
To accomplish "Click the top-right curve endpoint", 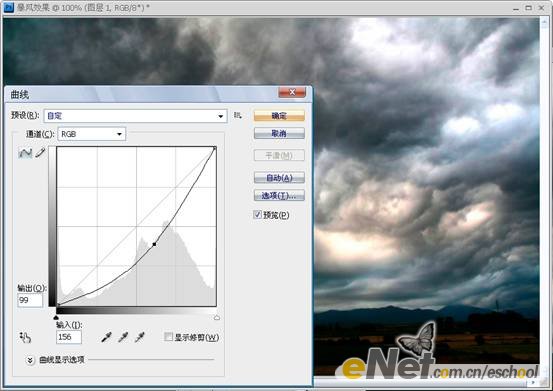I will coord(215,148).
